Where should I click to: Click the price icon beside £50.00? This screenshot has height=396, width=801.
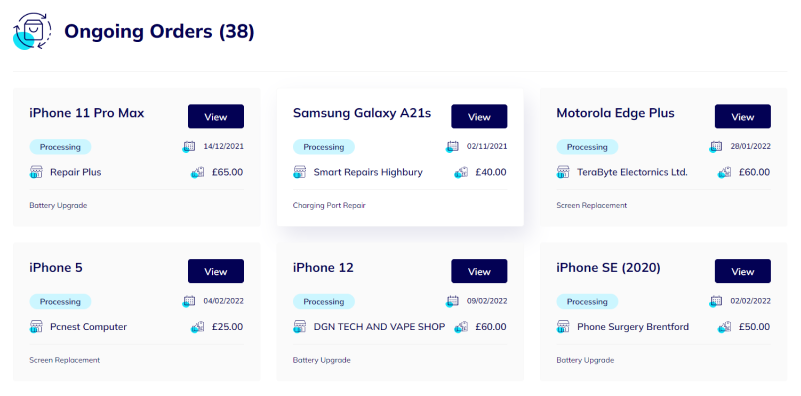(724, 327)
